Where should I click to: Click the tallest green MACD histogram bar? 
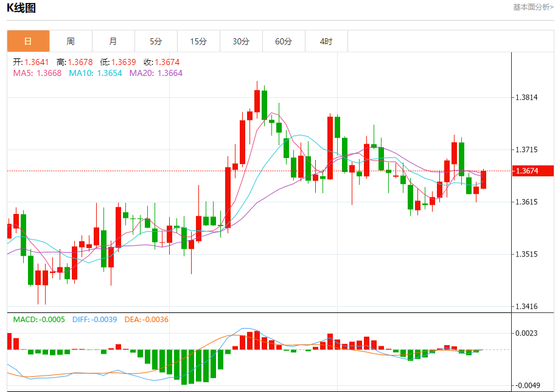184,367
